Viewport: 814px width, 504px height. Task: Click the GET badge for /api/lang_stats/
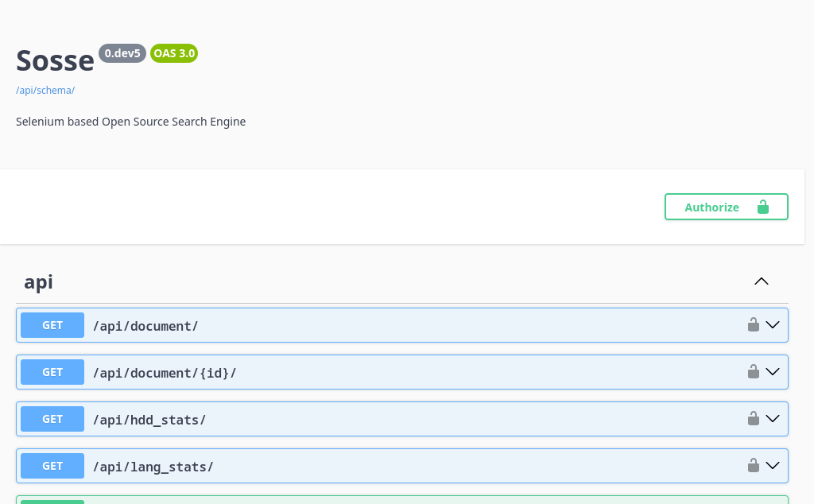point(52,466)
